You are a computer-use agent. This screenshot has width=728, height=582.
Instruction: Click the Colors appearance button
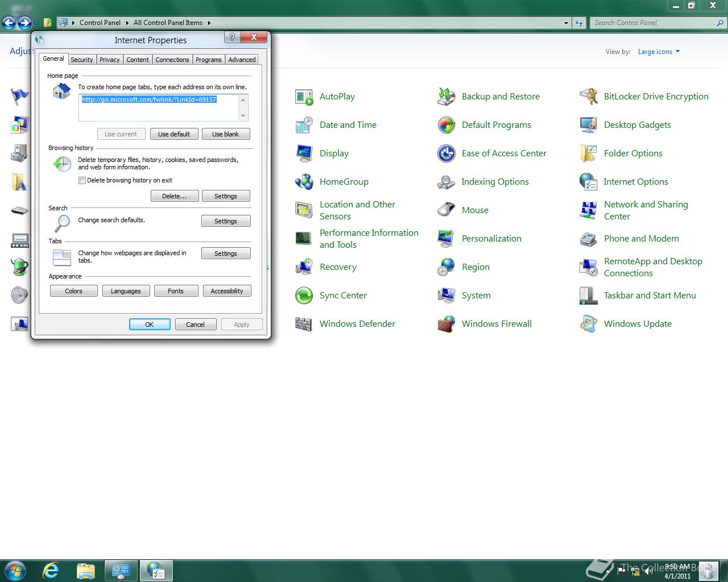coord(74,291)
